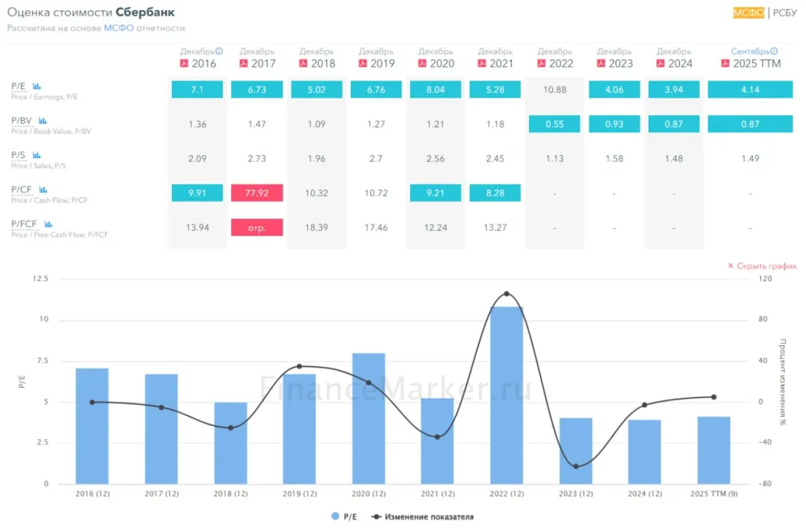Click the P/E metric label

coord(18,86)
